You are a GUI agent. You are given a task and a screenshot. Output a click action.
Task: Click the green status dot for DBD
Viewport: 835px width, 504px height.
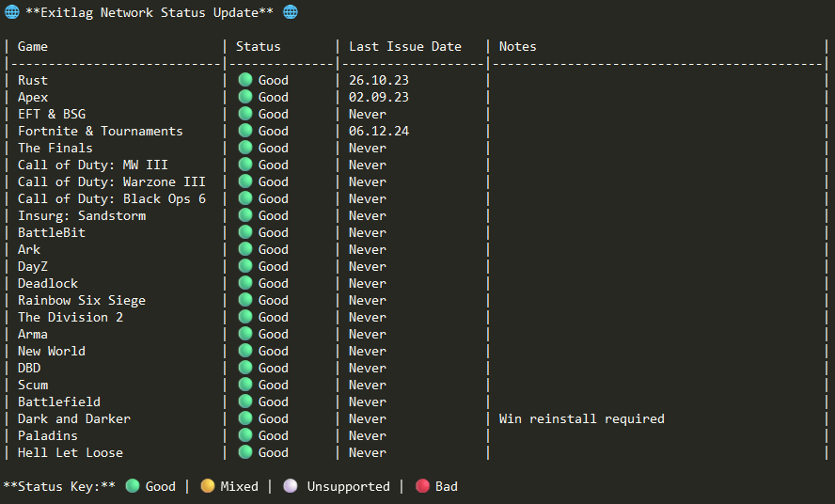(245, 368)
